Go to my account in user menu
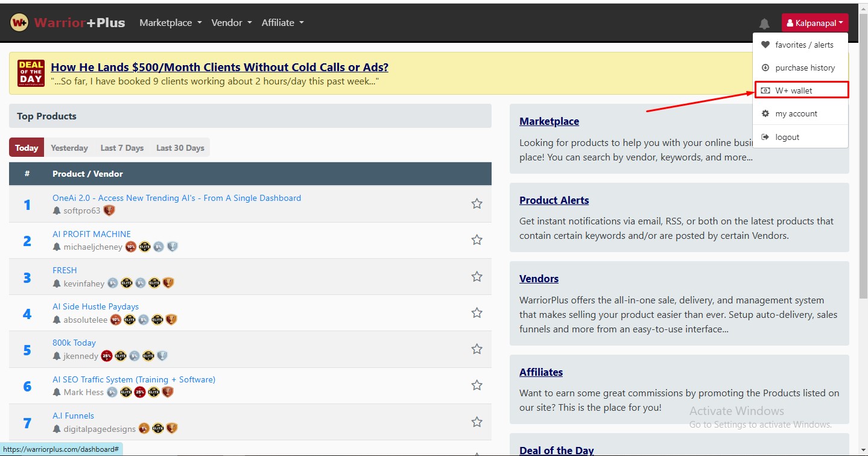Viewport: 868px width, 456px height. [x=800, y=113]
